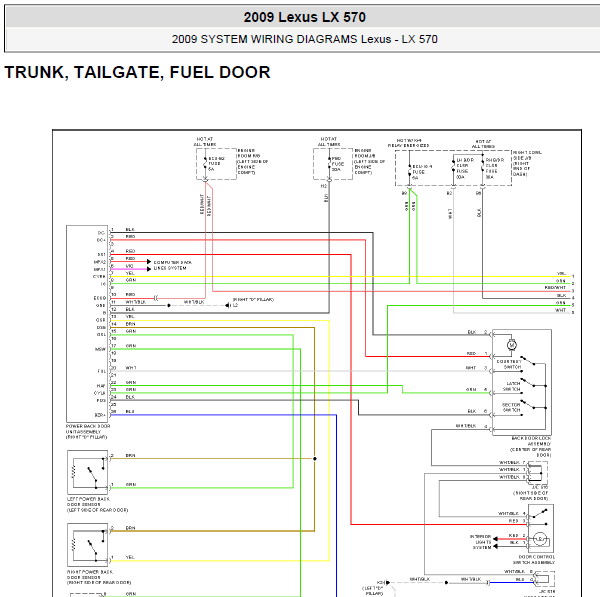The width and height of the screenshot is (600, 597).
Task: Click the Power Back Door Unit Assembly box
Action: tap(87, 324)
